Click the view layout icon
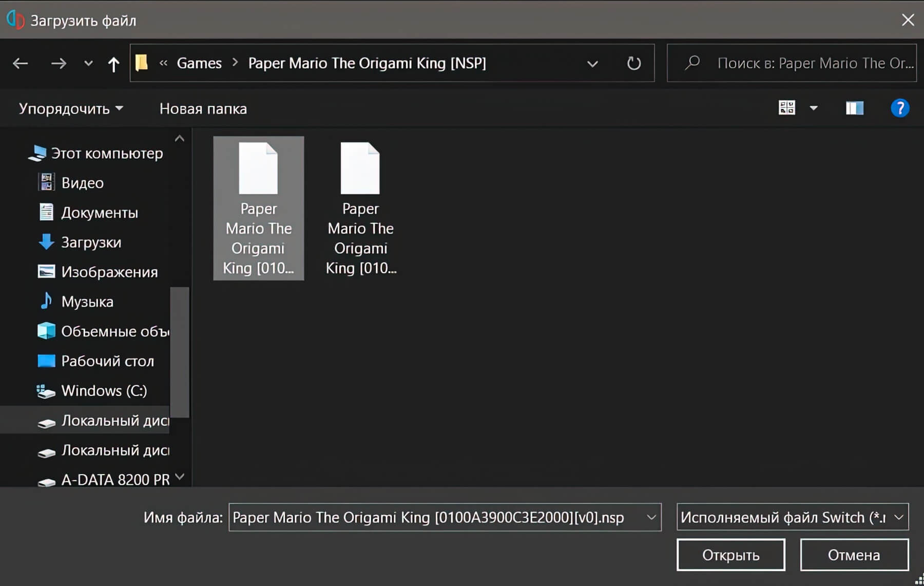 point(786,108)
